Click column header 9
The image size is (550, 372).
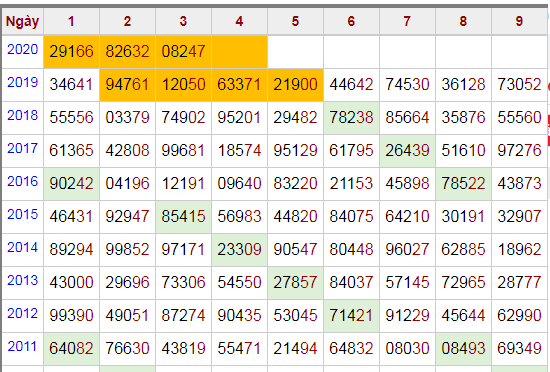519,21
